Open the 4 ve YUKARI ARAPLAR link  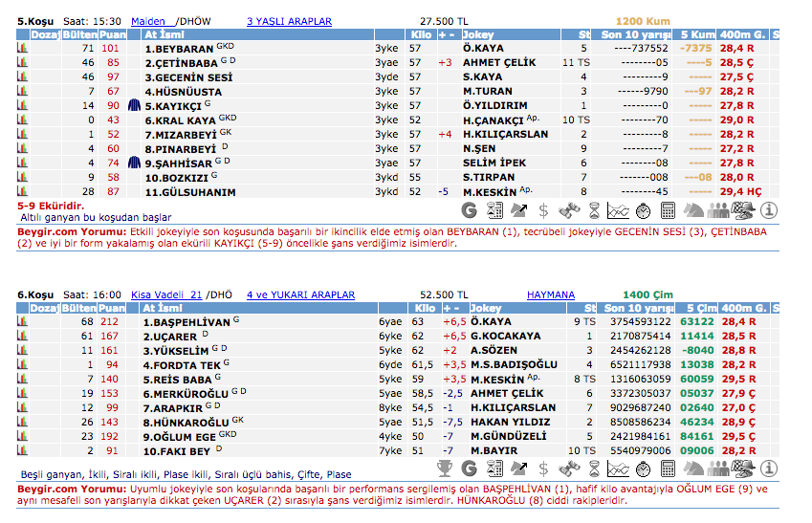[x=300, y=295]
